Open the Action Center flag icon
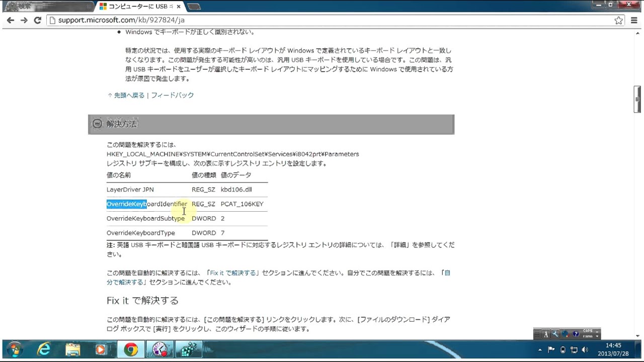This screenshot has width=644, height=362. coord(551,349)
